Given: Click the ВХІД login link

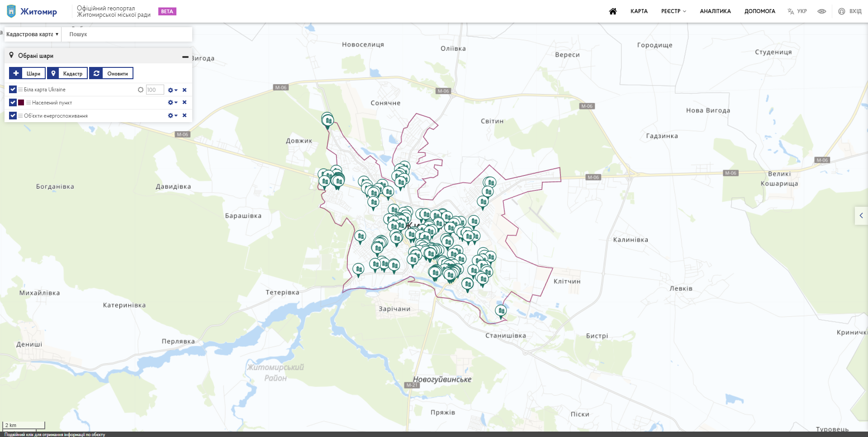Looking at the screenshot, I should coord(855,11).
